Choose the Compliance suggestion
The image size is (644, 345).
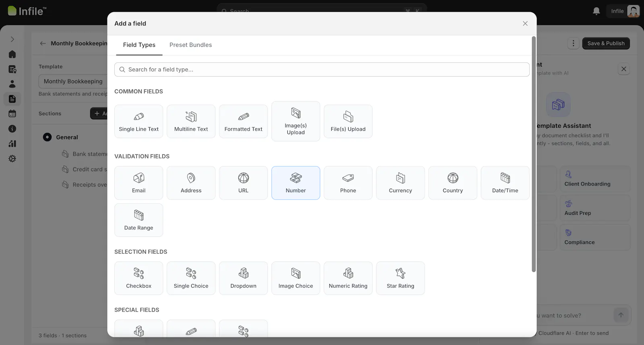pos(595,237)
